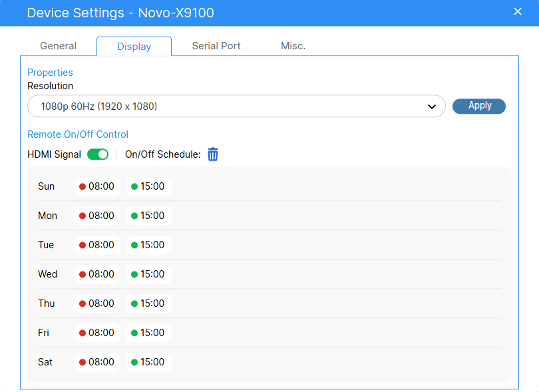Open Saturday's 15:00 time entry
The height and width of the screenshot is (392, 539).
148,362
